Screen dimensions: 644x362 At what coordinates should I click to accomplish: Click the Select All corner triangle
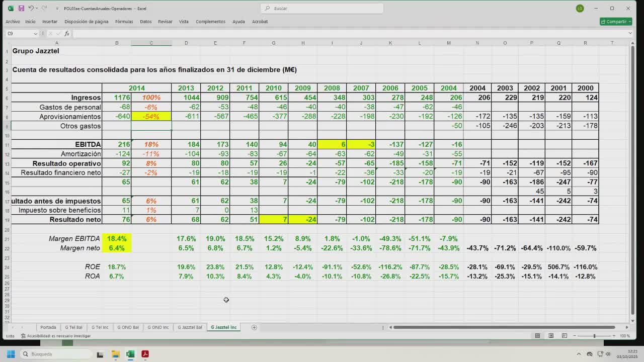(8, 43)
